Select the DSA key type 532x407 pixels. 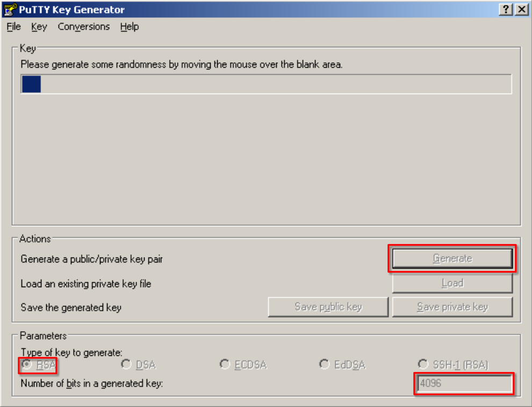[x=139, y=365]
